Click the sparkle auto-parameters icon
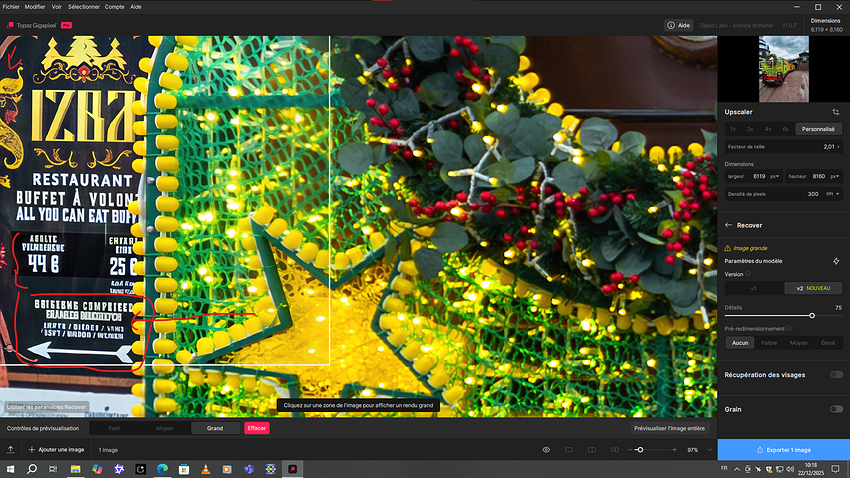 coord(836,261)
